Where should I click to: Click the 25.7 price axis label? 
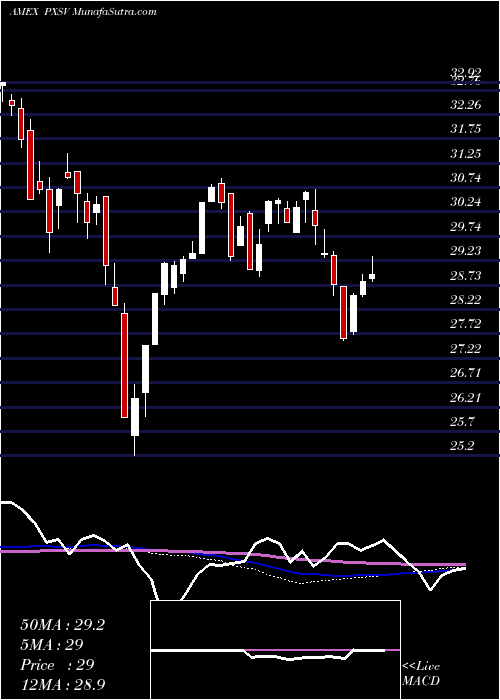coord(462,421)
